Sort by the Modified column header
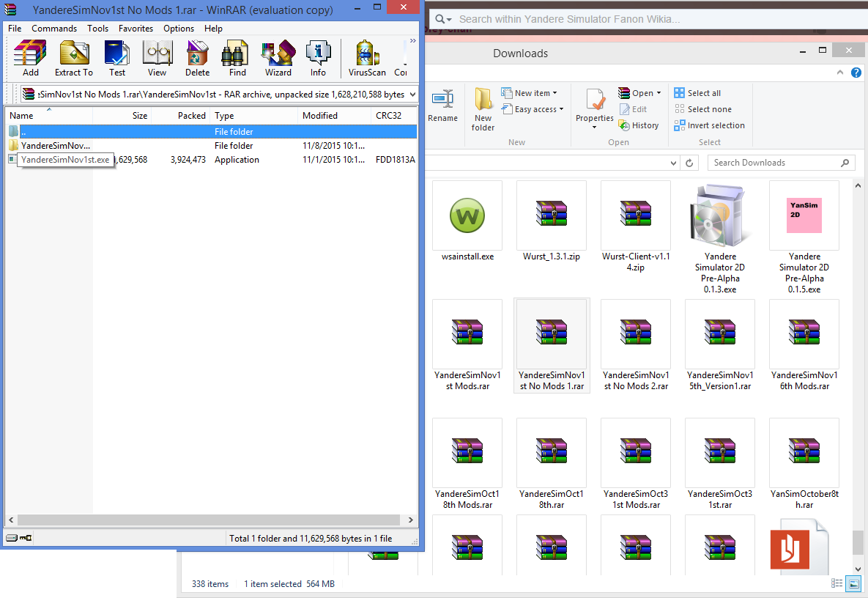 334,115
